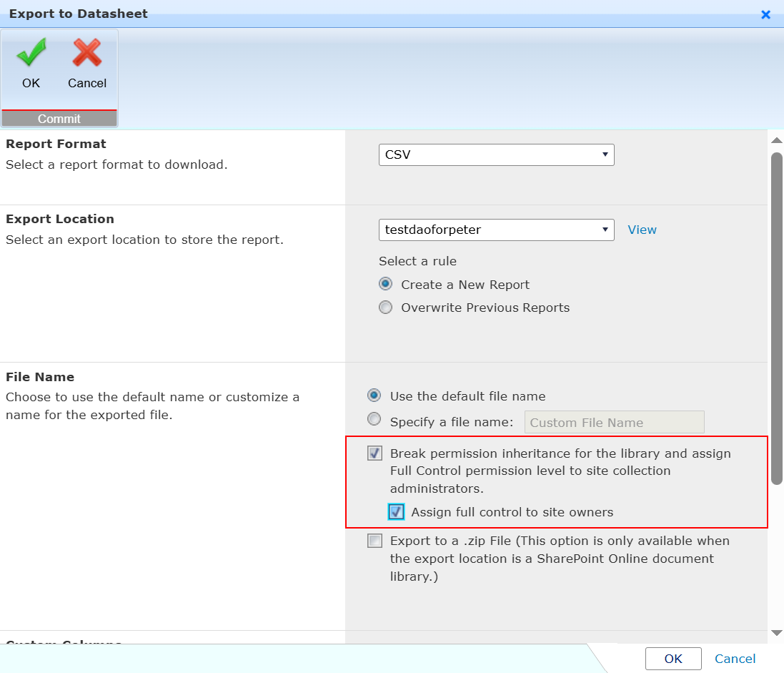This screenshot has height=673, width=784.
Task: Open the View link for export location
Action: pos(641,229)
